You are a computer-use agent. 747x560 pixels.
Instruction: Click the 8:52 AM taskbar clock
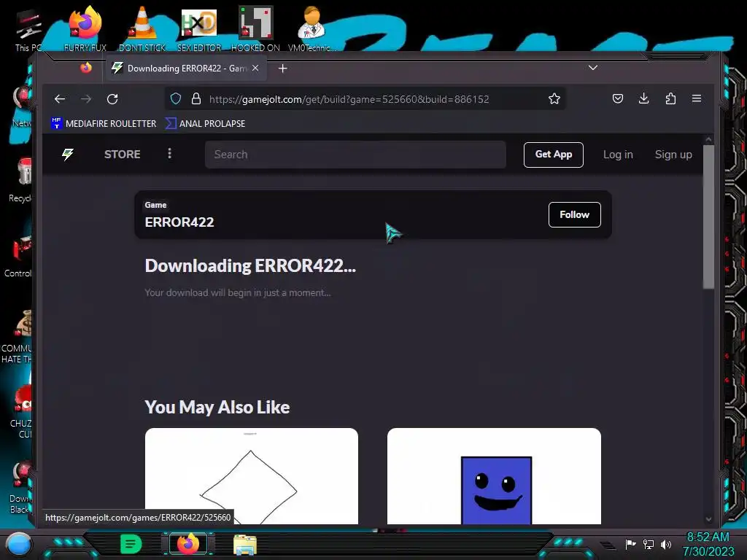708,537
